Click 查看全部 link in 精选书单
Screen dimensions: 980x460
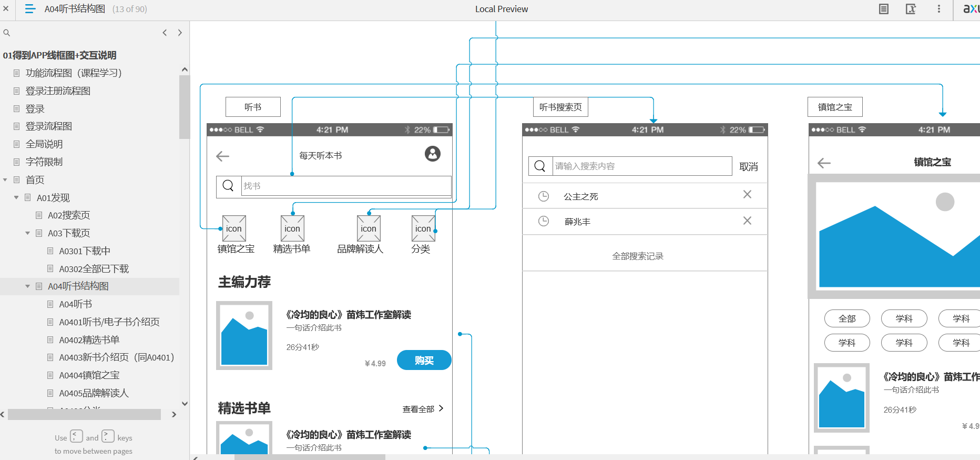418,409
